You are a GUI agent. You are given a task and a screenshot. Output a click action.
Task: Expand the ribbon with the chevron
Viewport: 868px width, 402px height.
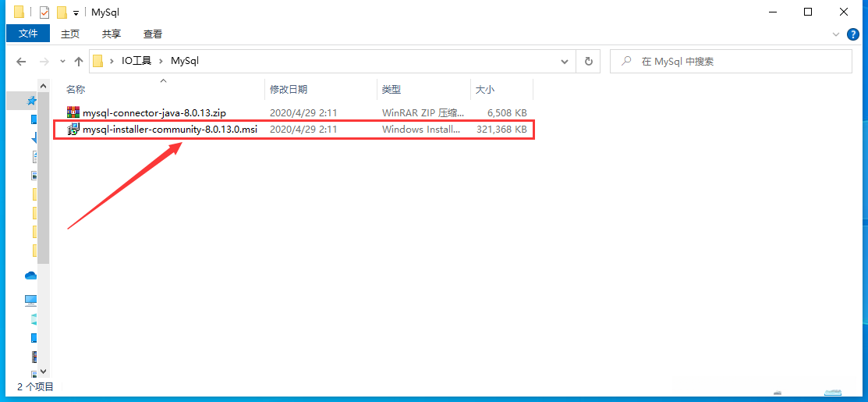[x=836, y=34]
